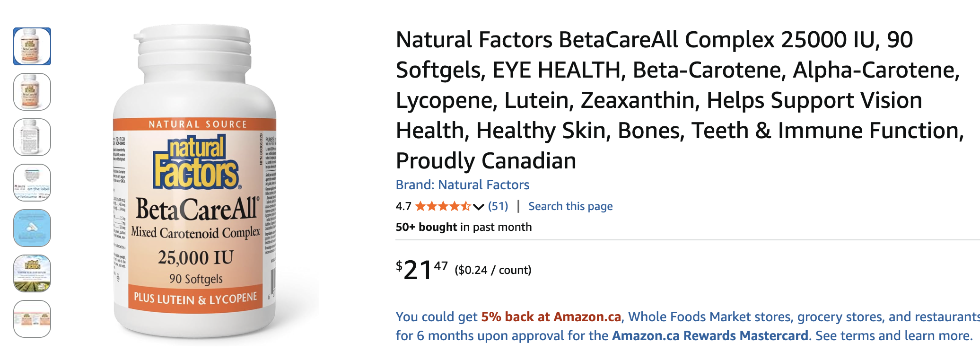Open the 51 customer reviews link
Screen dimensions: 980x352
pos(498,206)
